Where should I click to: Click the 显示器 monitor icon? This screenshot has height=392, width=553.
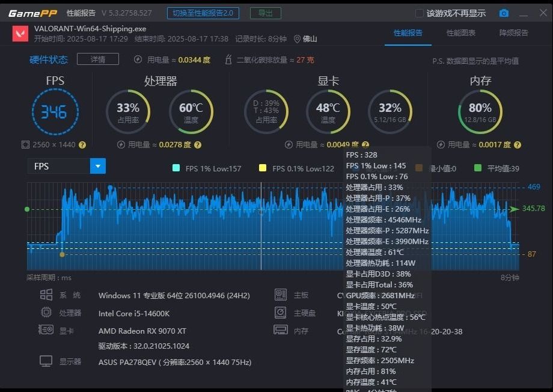(46, 361)
